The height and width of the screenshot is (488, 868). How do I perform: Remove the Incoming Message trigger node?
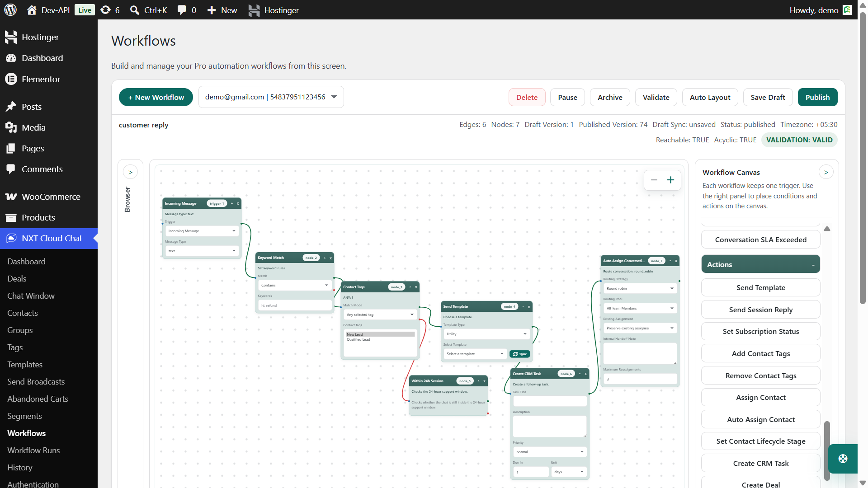(x=238, y=204)
